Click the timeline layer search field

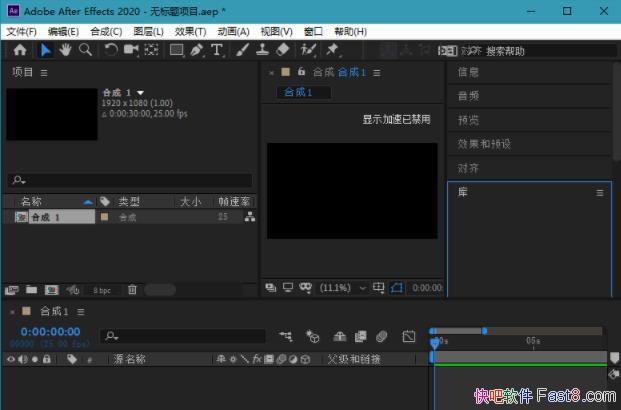point(183,336)
